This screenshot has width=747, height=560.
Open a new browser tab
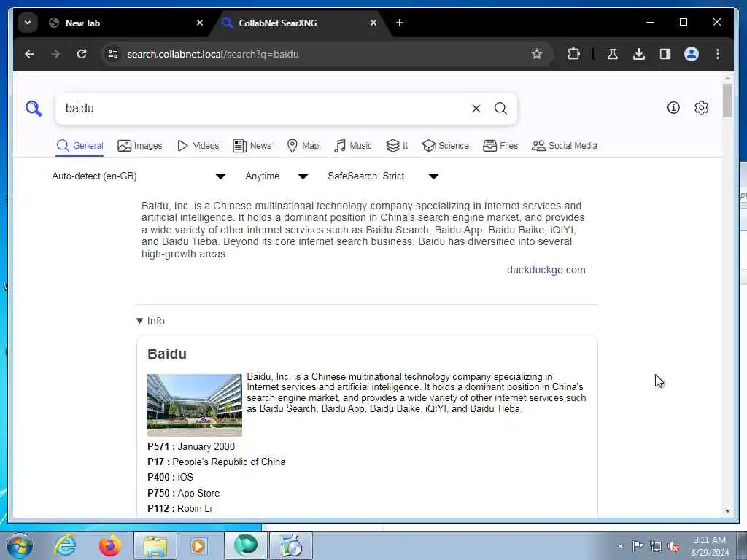coord(400,23)
